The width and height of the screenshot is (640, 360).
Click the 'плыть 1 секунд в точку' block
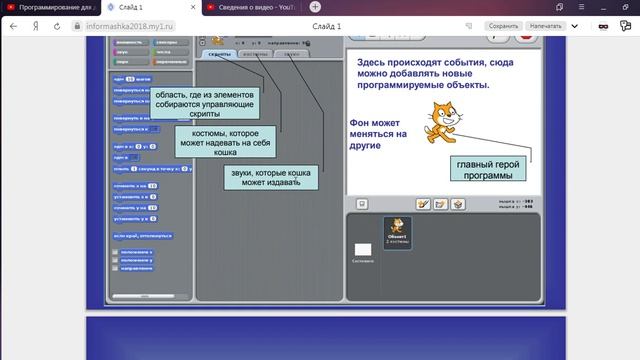153,169
